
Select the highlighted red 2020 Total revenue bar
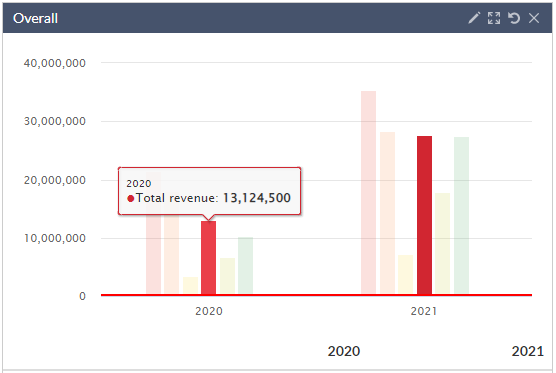208,258
